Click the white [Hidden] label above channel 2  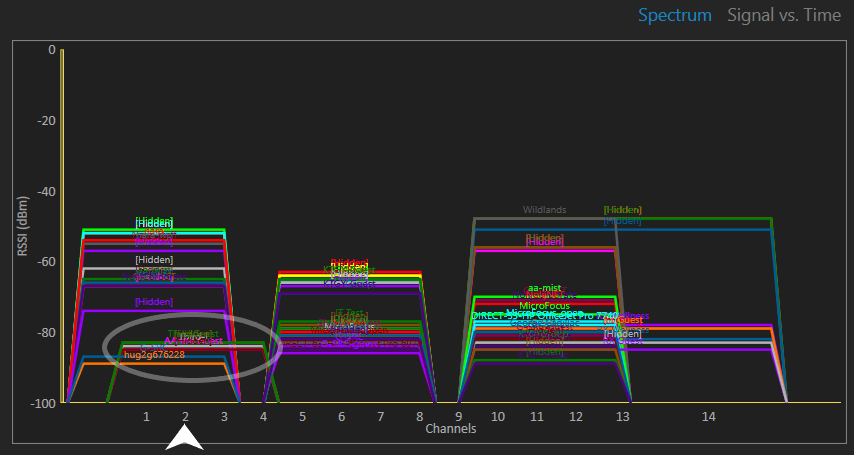point(154,260)
